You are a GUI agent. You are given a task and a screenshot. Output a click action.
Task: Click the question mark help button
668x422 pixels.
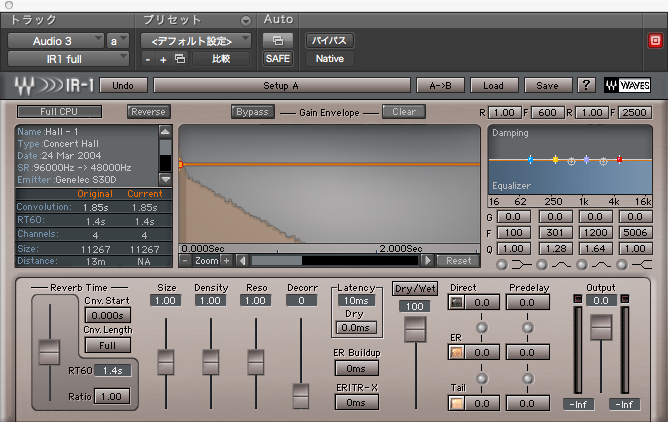(586, 85)
